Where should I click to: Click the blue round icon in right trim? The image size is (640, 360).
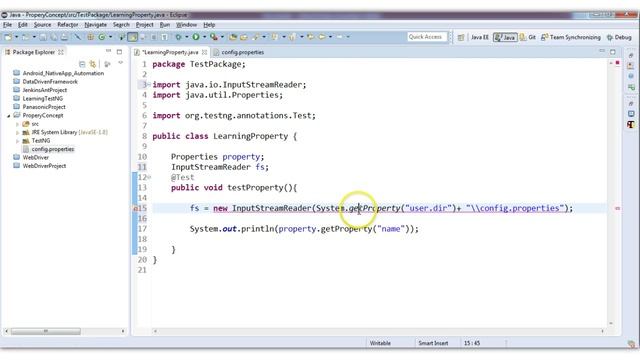click(x=631, y=76)
